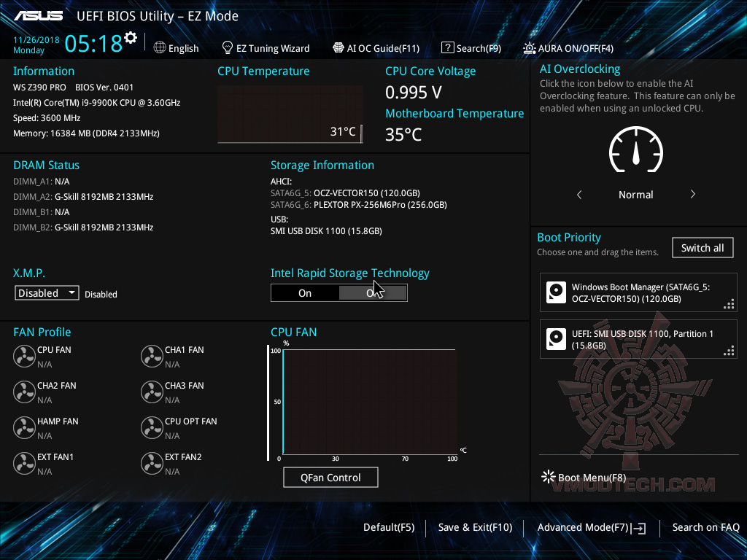747x560 pixels.
Task: Click the Advanced Mode exit-arrow icon
Action: tap(638, 528)
